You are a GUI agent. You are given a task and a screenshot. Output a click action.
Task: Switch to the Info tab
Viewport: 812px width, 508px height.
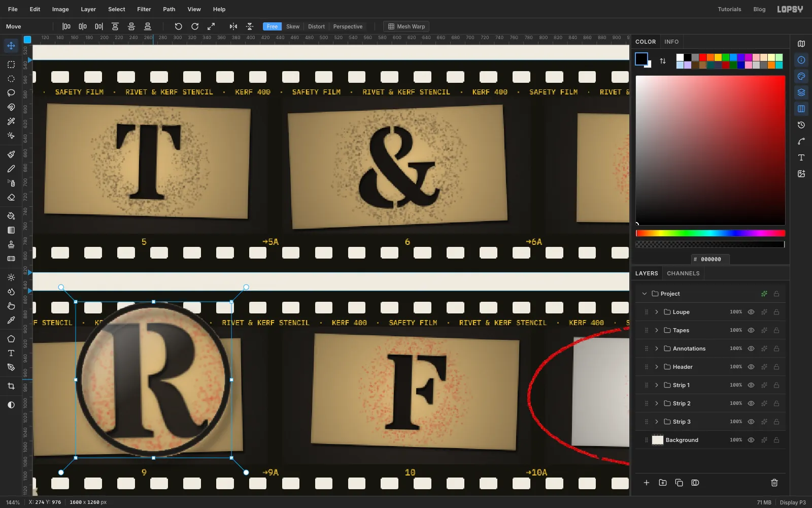(671, 42)
